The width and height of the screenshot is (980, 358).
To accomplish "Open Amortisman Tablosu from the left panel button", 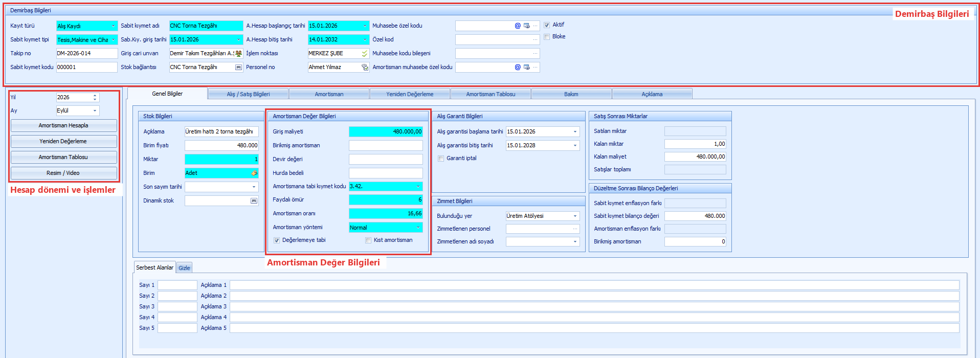I will coord(63,157).
